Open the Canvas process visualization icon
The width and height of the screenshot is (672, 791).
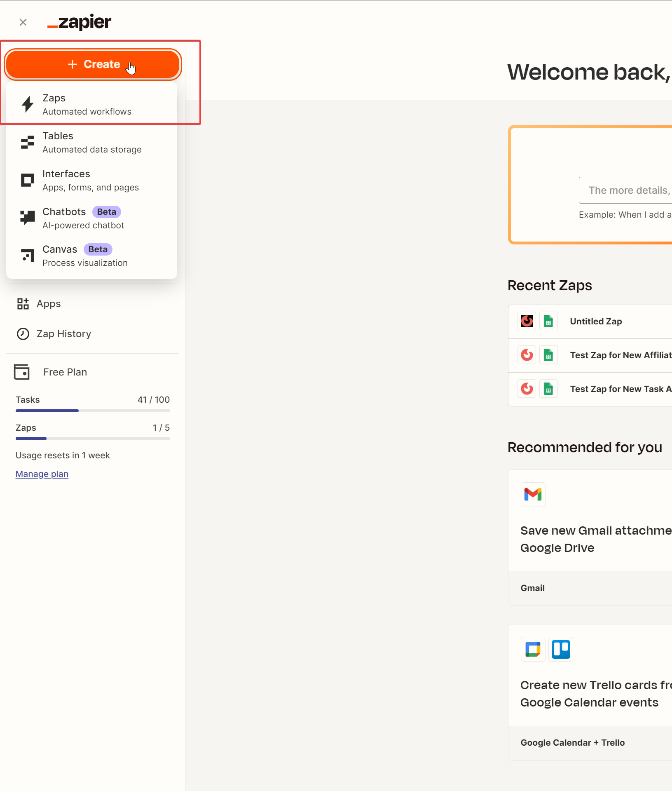pyautogui.click(x=27, y=255)
